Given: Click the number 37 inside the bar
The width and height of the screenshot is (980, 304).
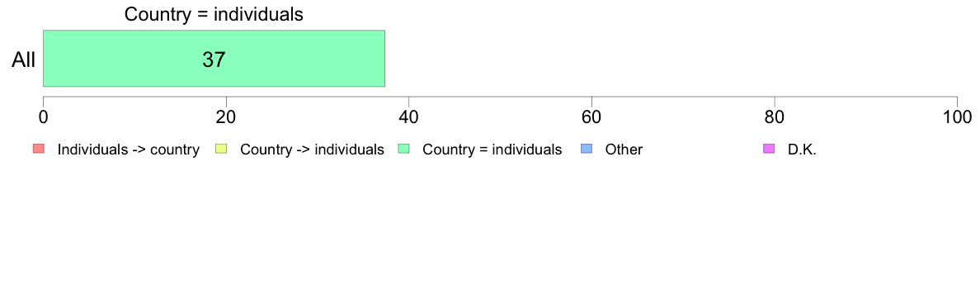Looking at the screenshot, I should [x=214, y=59].
